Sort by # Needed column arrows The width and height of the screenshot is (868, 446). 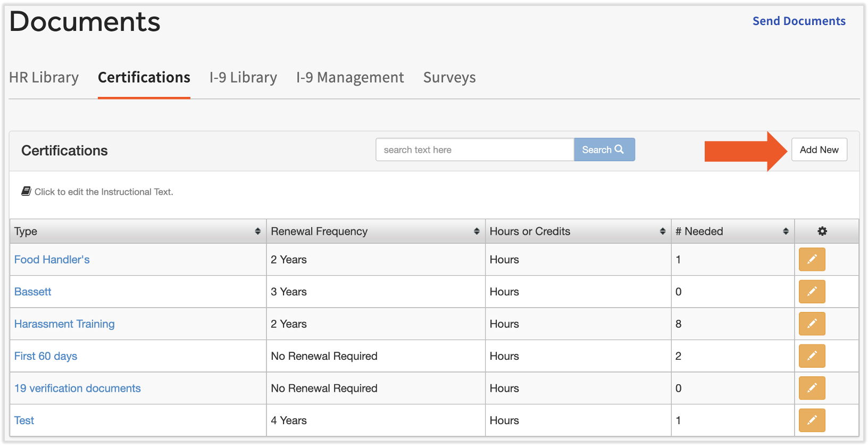(x=786, y=231)
